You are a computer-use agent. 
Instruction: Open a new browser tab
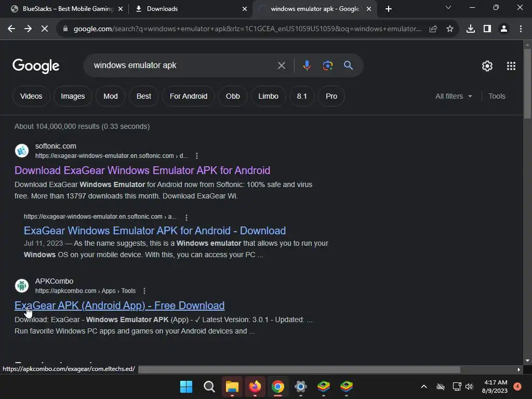(x=389, y=9)
